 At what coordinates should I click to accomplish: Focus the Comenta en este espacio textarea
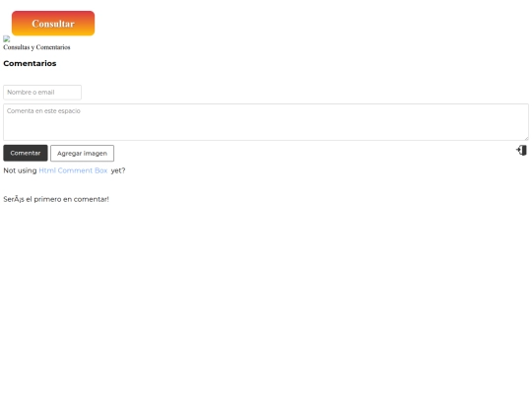(x=266, y=122)
